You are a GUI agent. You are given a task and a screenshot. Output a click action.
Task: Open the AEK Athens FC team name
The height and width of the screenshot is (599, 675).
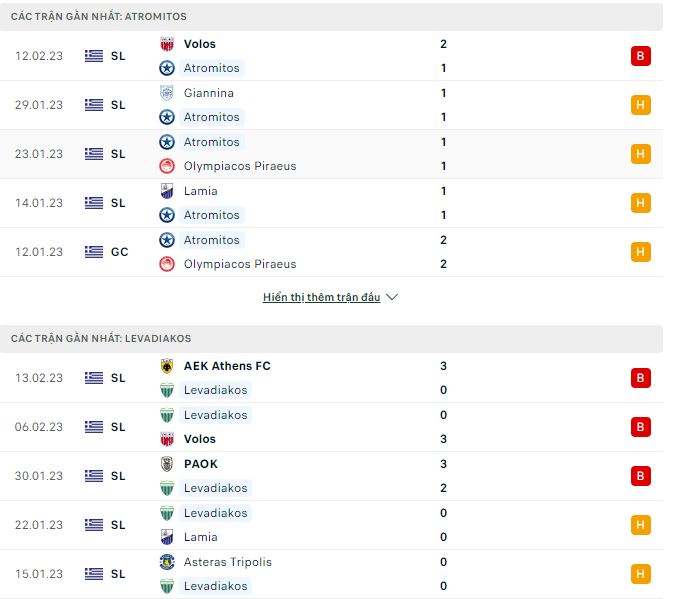(227, 366)
